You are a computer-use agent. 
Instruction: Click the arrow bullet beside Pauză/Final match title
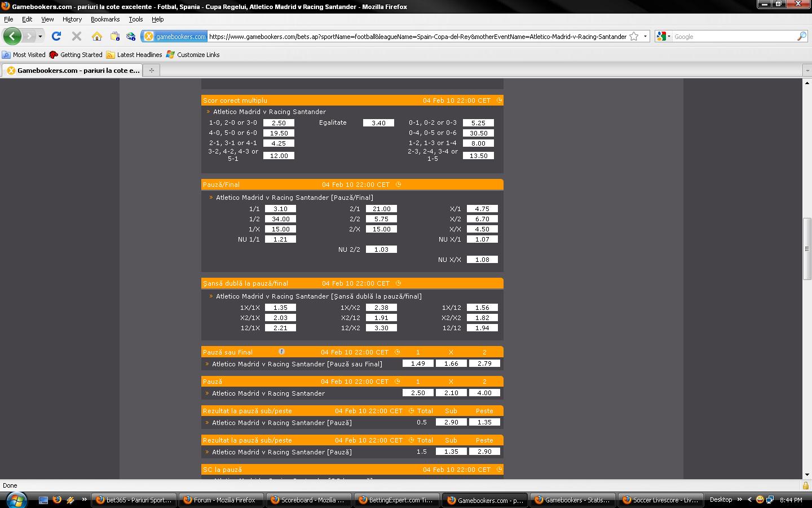[x=211, y=198]
